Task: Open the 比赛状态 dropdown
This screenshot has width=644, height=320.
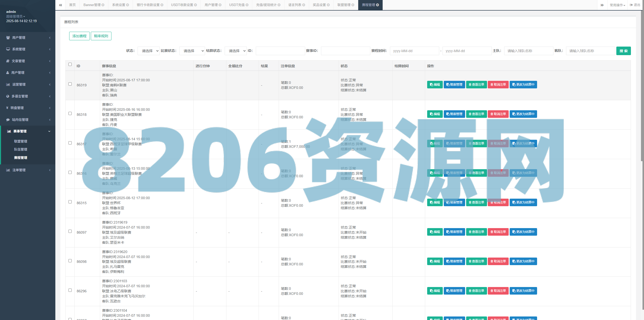Action: [192, 51]
